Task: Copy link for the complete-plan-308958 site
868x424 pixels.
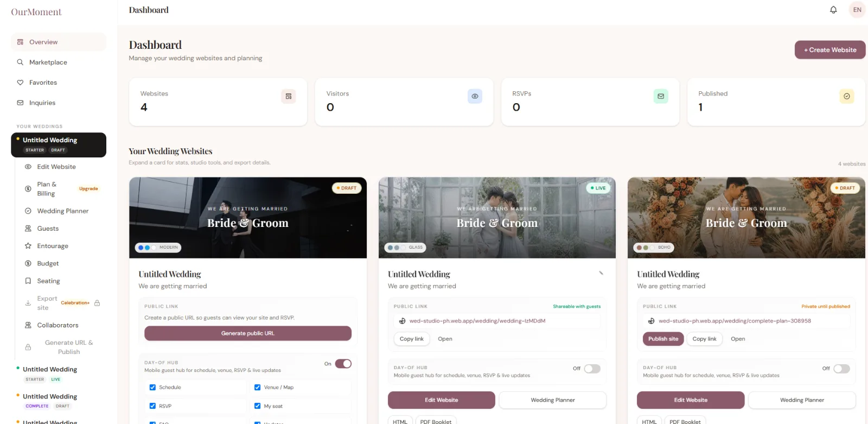Action: pyautogui.click(x=704, y=339)
